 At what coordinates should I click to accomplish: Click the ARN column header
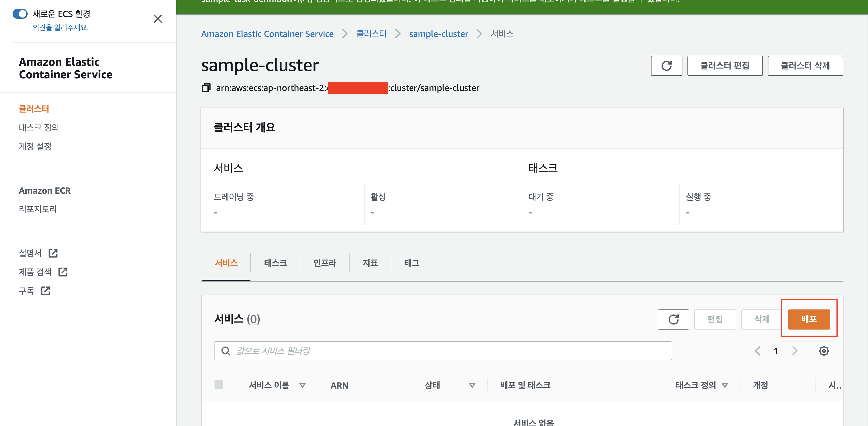[339, 385]
